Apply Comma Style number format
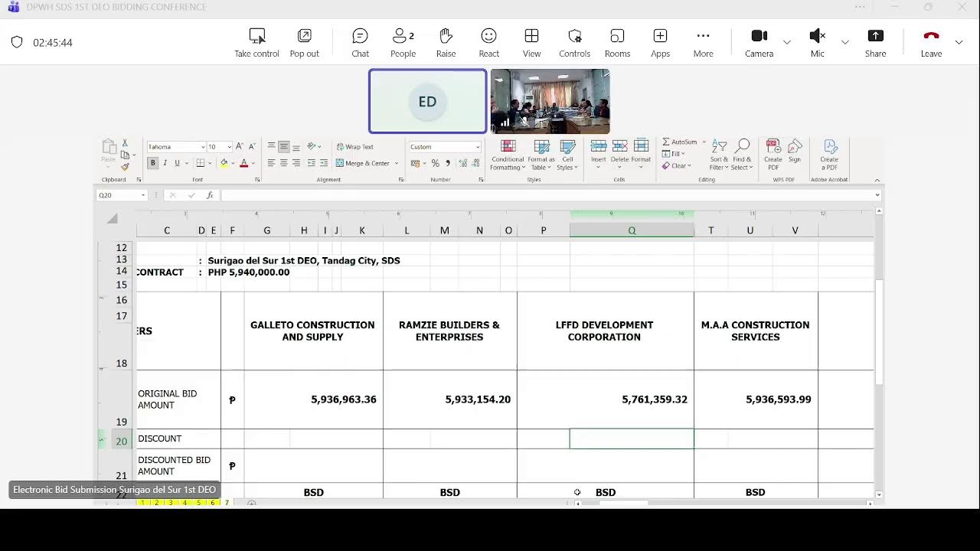 coord(448,163)
